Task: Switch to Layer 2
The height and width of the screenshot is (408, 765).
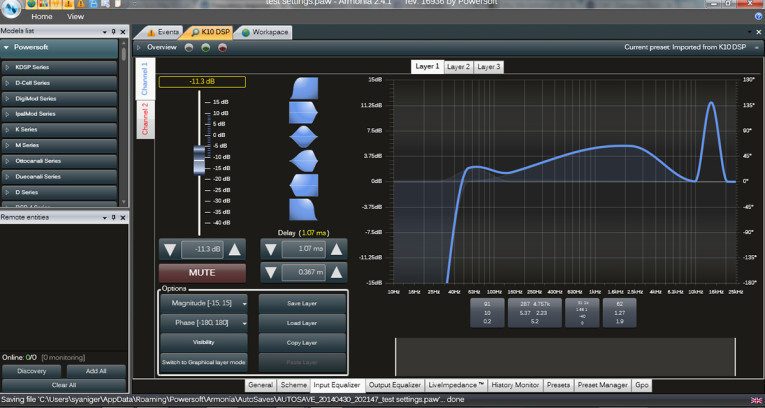Action: coord(458,67)
